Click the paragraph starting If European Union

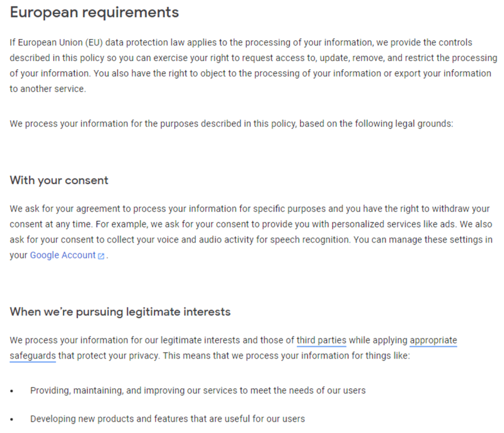click(x=253, y=66)
